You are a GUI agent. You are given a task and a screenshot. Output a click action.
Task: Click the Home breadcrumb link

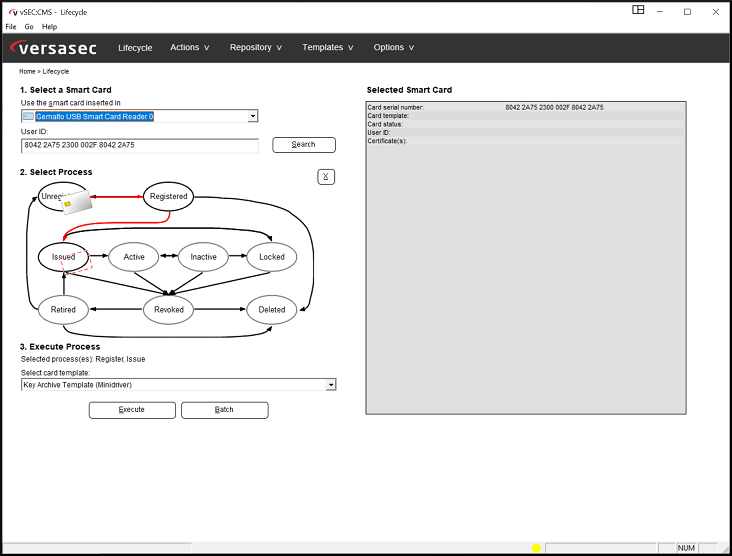pyautogui.click(x=27, y=71)
